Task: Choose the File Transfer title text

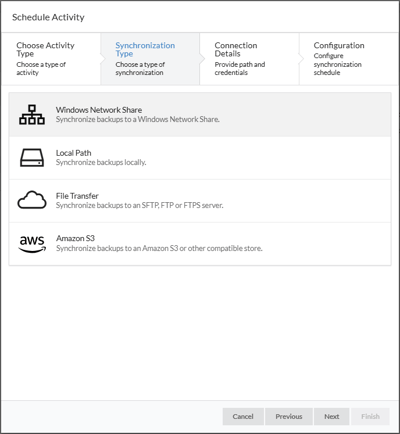Action: point(77,196)
